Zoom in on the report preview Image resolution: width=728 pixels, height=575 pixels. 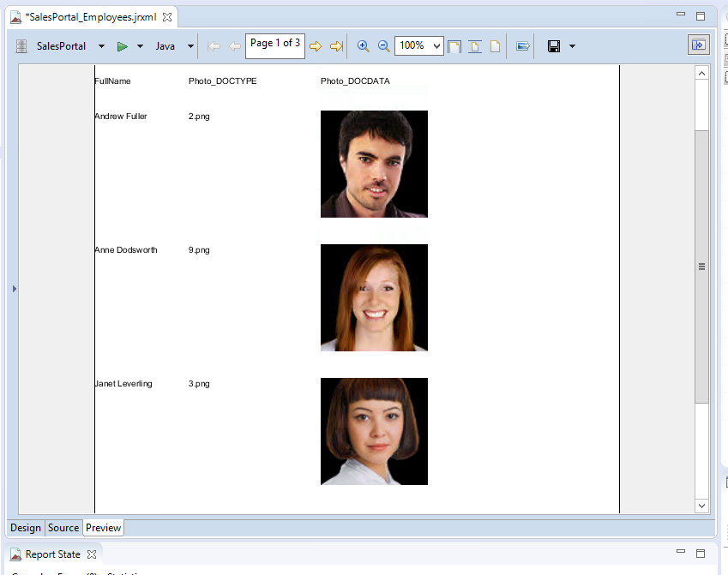point(363,46)
